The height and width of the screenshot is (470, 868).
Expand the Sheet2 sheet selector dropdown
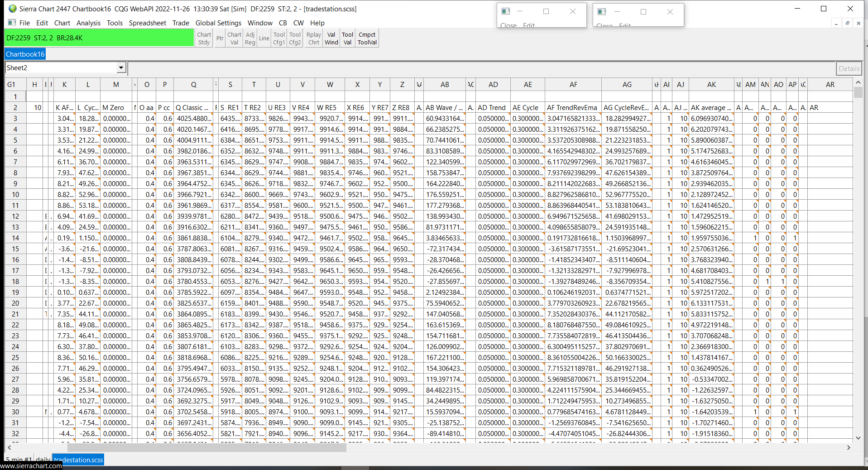coord(121,68)
